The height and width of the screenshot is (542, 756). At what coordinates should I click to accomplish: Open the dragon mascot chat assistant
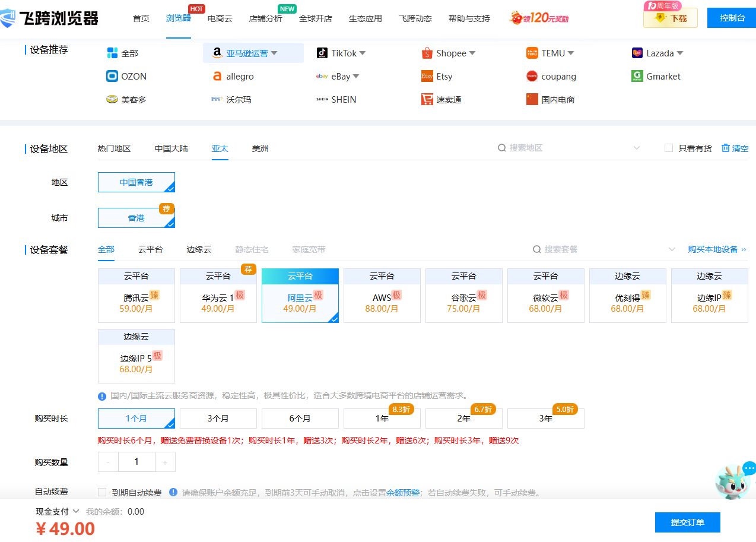[x=733, y=481]
